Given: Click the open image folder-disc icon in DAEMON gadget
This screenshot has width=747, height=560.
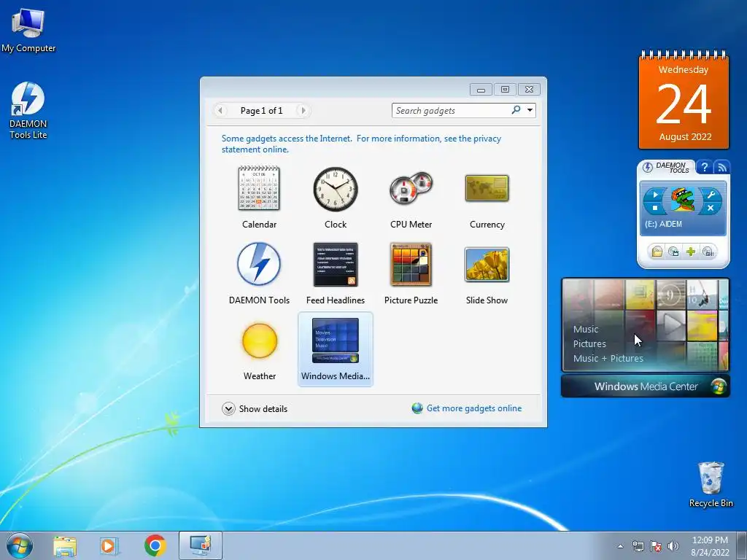Looking at the screenshot, I should (x=657, y=252).
